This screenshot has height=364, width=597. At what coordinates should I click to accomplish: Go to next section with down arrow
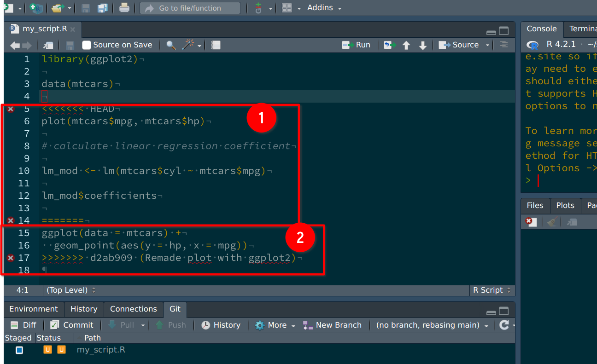pos(423,45)
